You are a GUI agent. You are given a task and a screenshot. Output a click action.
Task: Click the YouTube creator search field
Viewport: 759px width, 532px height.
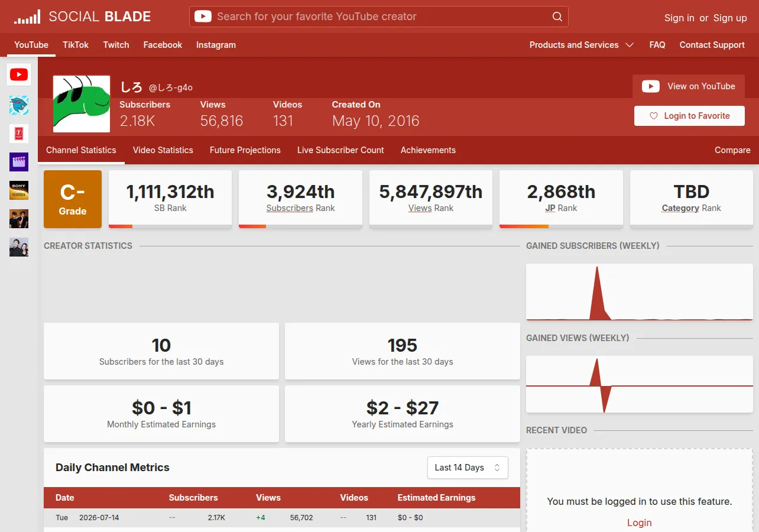tap(379, 17)
